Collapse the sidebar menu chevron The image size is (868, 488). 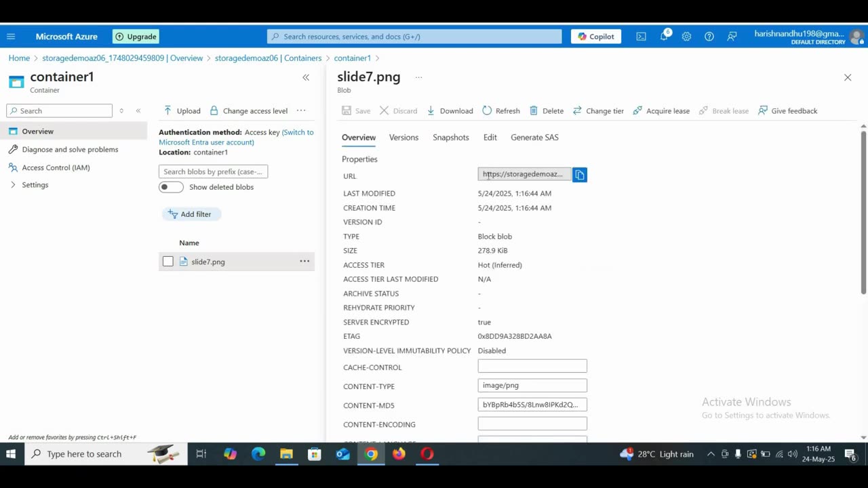click(x=138, y=110)
